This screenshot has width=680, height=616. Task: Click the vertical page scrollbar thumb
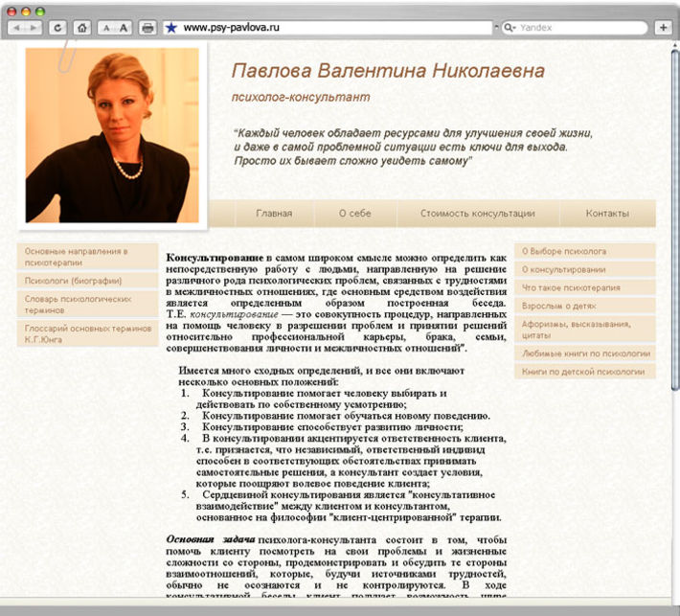(675, 219)
